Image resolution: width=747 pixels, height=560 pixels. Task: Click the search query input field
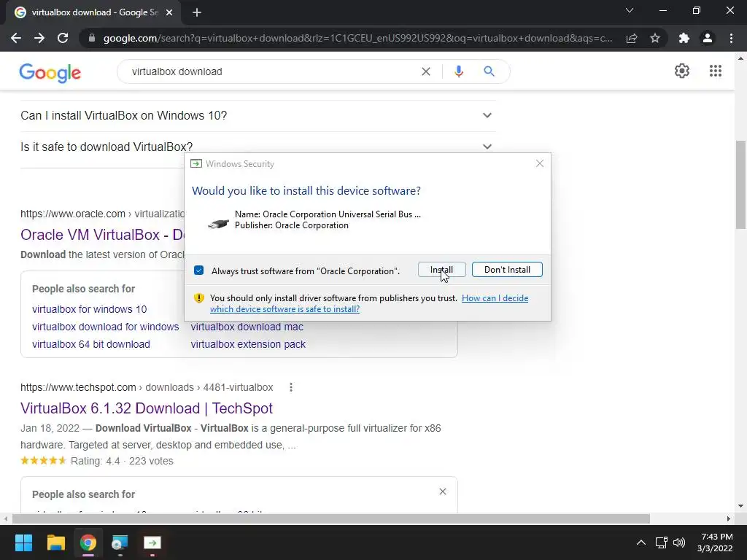tap(271, 71)
